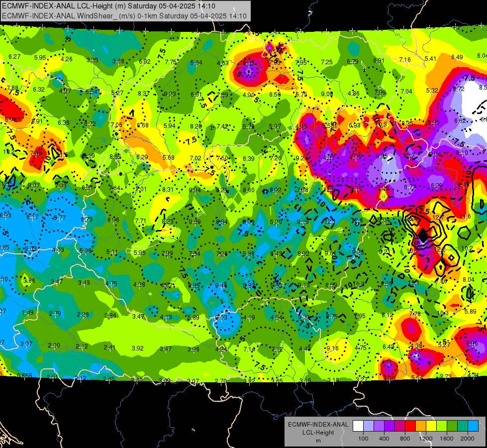This screenshot has height=448, width=487.
Task: Click the 9.23 wind shear value
Action: pyautogui.click(x=170, y=94)
